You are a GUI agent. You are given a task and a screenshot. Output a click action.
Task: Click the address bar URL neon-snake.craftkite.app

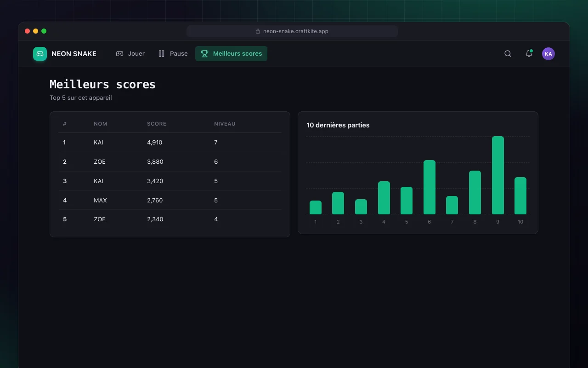296,31
